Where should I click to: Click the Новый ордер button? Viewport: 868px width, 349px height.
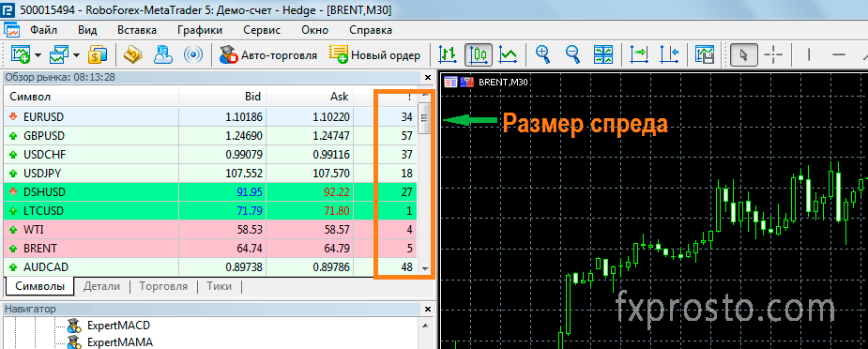click(x=374, y=55)
